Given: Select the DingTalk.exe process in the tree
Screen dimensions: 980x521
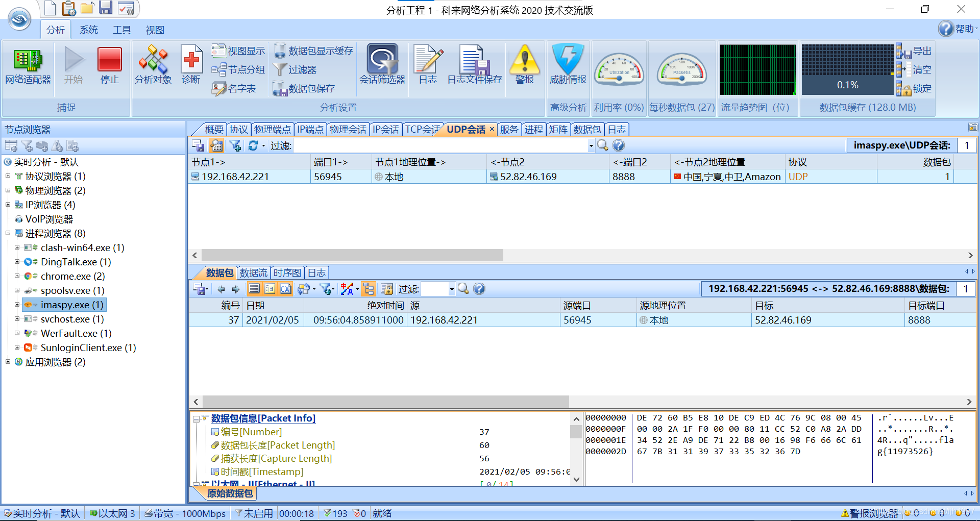Looking at the screenshot, I should tap(76, 262).
